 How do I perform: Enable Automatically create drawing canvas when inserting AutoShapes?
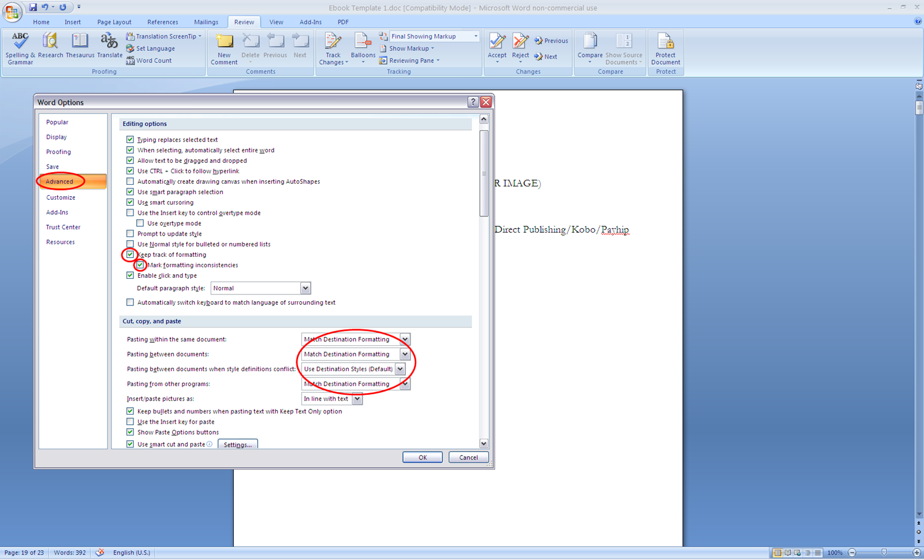pos(130,181)
